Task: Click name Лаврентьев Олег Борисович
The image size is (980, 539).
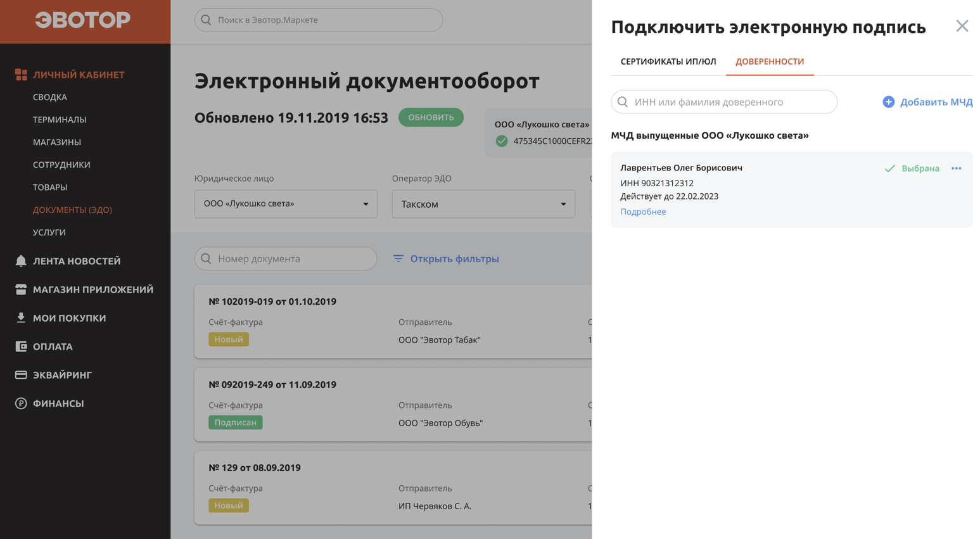Action: point(681,168)
